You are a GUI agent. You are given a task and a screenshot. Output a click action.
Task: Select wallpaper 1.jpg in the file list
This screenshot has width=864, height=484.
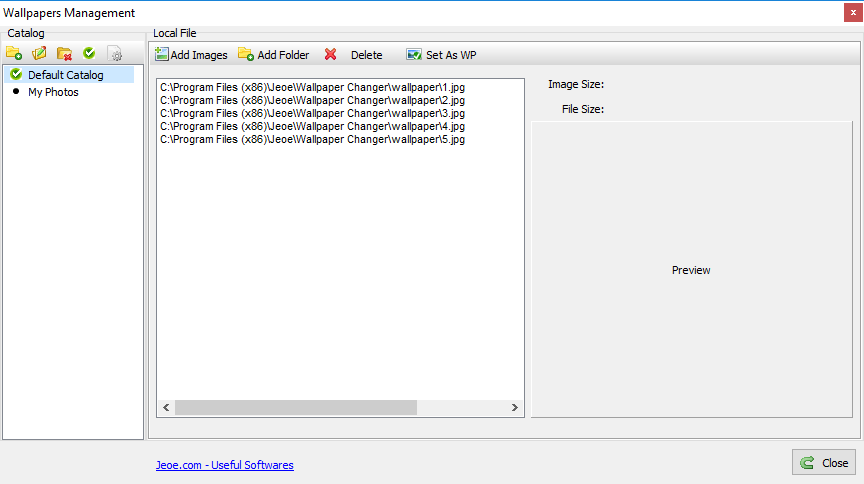click(312, 88)
